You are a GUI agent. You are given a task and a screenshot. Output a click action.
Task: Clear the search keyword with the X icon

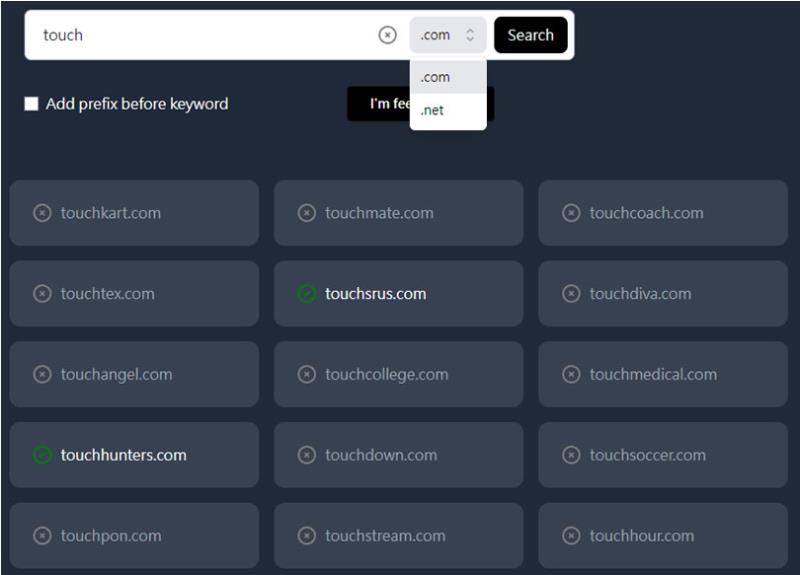click(x=387, y=35)
